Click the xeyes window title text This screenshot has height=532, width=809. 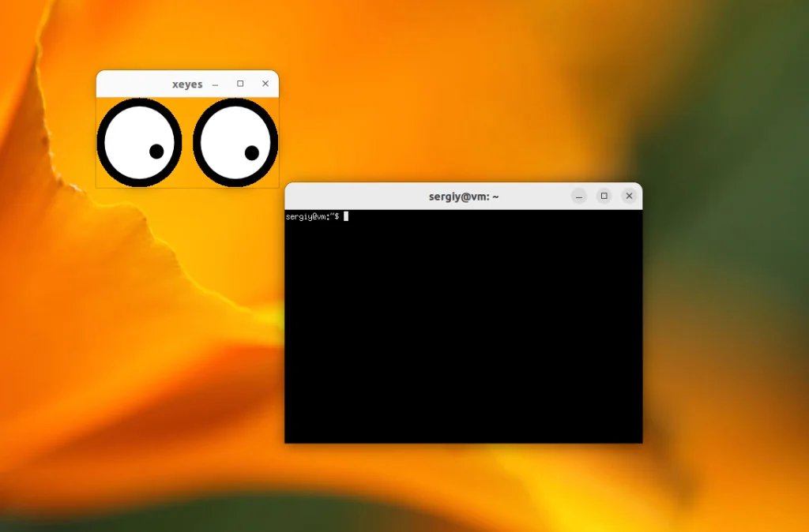(x=186, y=84)
